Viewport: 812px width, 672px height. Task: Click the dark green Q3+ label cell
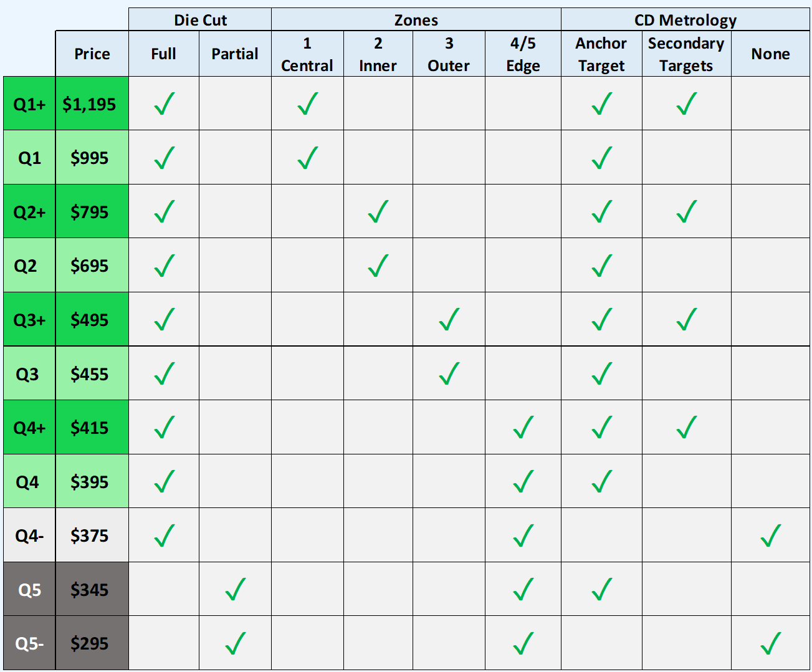point(29,320)
